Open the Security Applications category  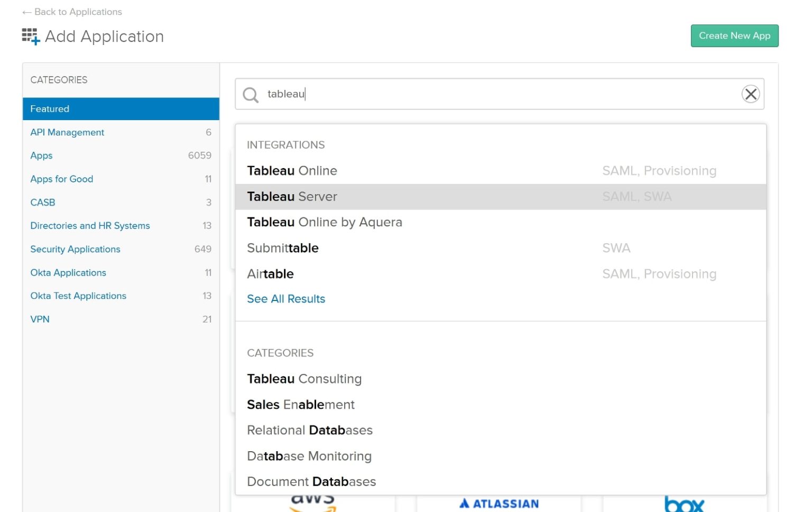click(x=75, y=249)
